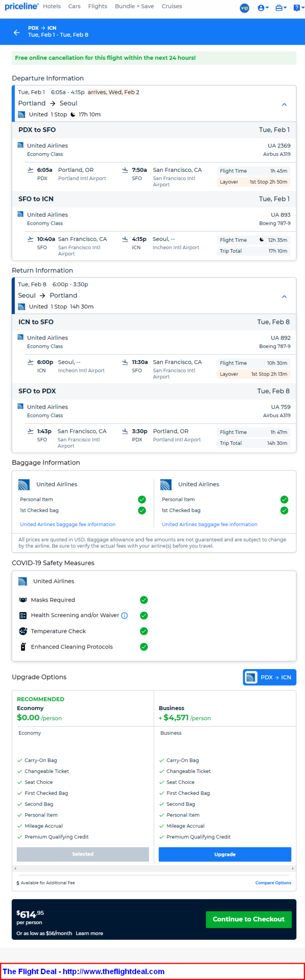Click landing icon beside 3:30p Portland
Screen dimensions: 305x980
click(125, 431)
